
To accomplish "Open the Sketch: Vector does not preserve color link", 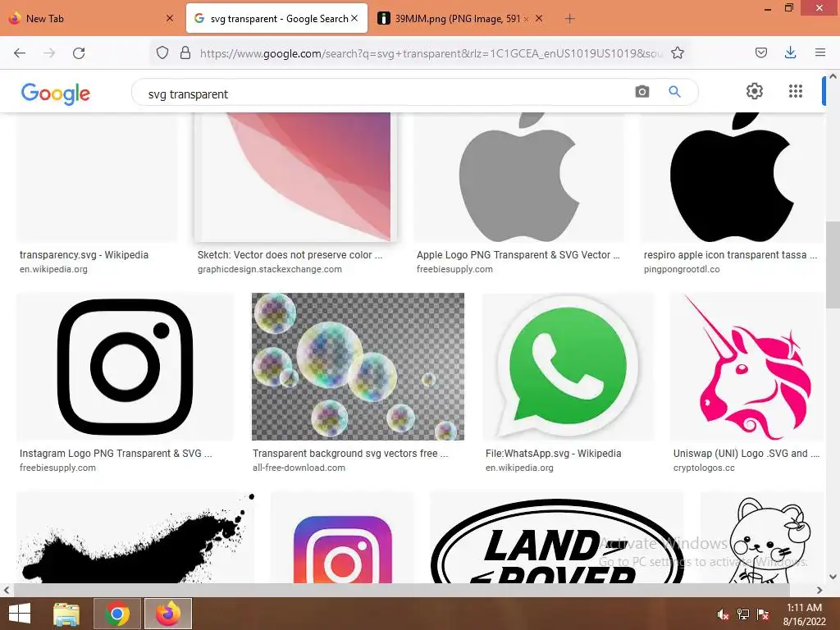I will tap(290, 255).
